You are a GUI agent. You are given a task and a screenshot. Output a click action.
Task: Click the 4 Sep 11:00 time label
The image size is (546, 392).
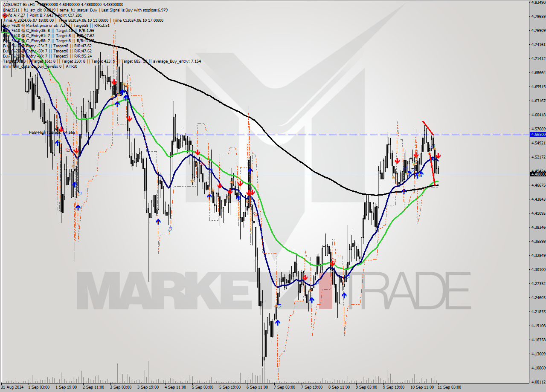pyautogui.click(x=175, y=387)
